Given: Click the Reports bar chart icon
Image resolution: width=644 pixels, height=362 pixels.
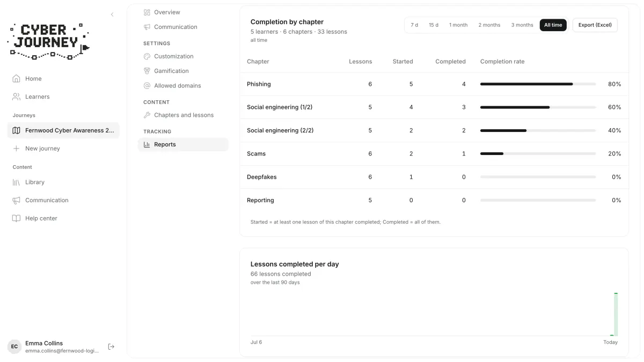Looking at the screenshot, I should pos(147,144).
